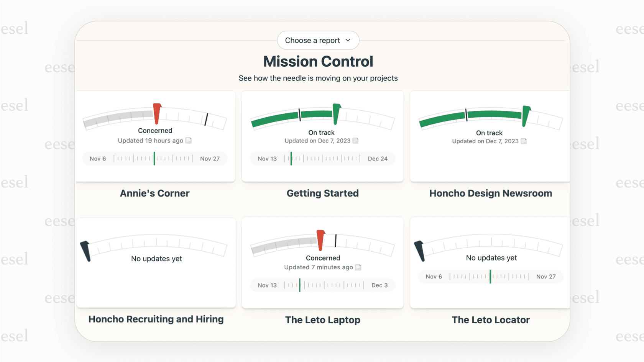Image resolution: width=644 pixels, height=362 pixels.
Task: Click the document icon for Honcho Design Newsroom
Action: (x=523, y=141)
